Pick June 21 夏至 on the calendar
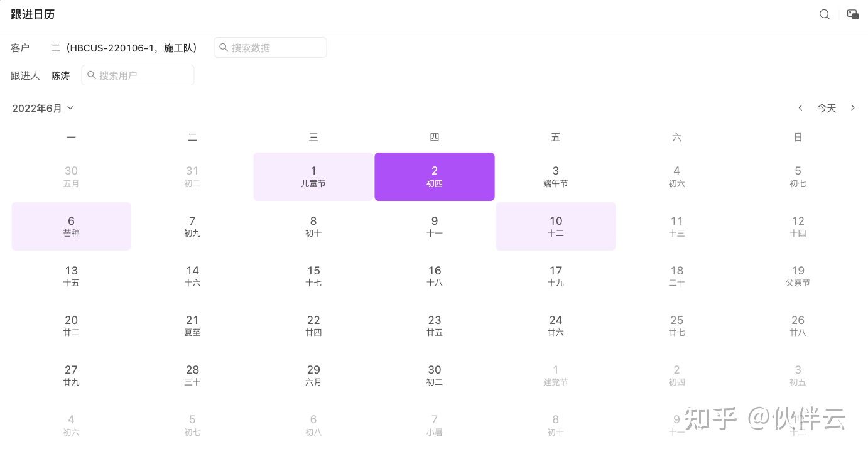The image size is (868, 454). [x=192, y=325]
